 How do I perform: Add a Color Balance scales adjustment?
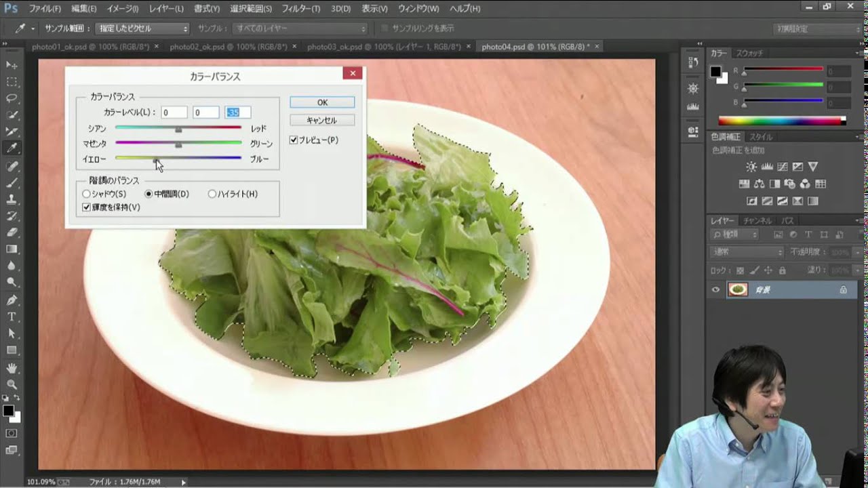click(759, 184)
